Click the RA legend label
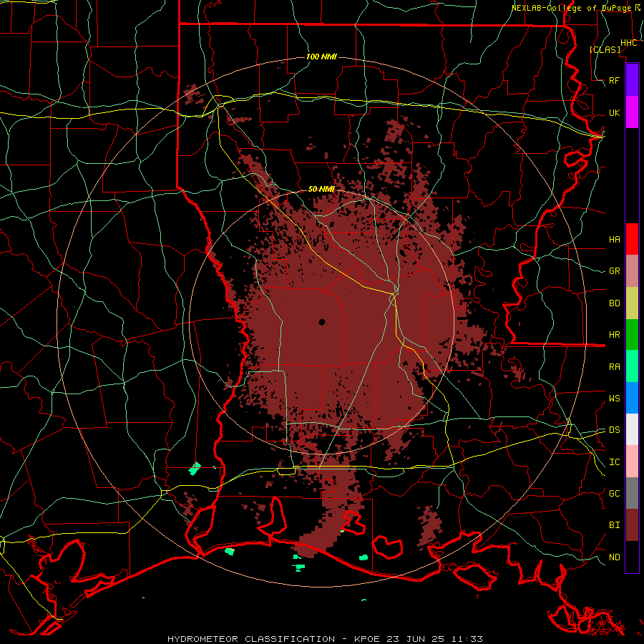The width and height of the screenshot is (644, 644). 615,366
